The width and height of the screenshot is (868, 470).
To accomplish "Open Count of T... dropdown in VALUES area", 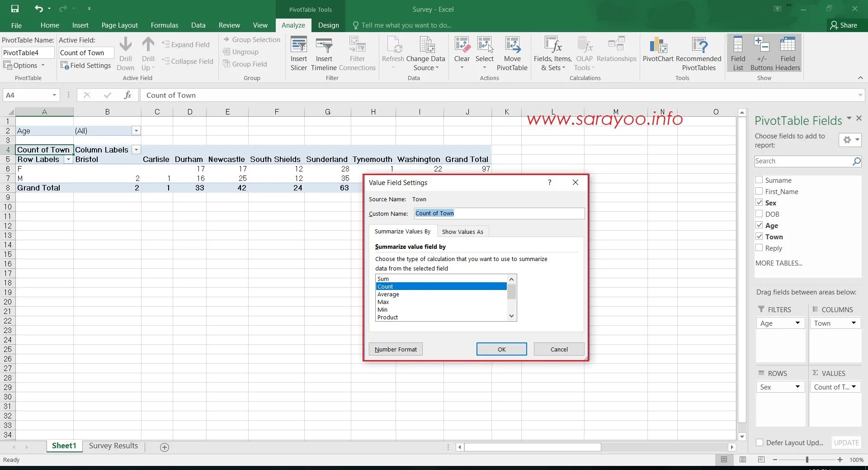I will (x=854, y=387).
